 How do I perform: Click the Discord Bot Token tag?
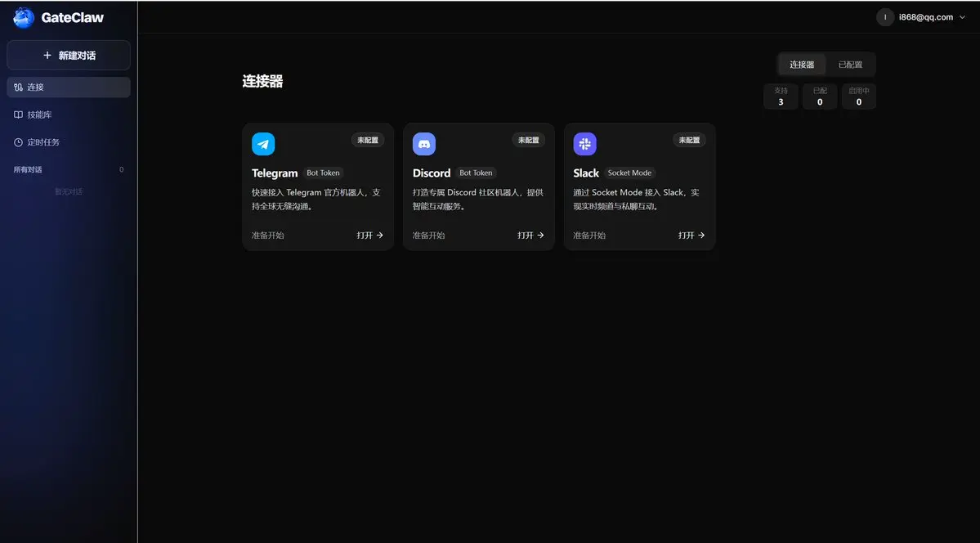coord(476,173)
